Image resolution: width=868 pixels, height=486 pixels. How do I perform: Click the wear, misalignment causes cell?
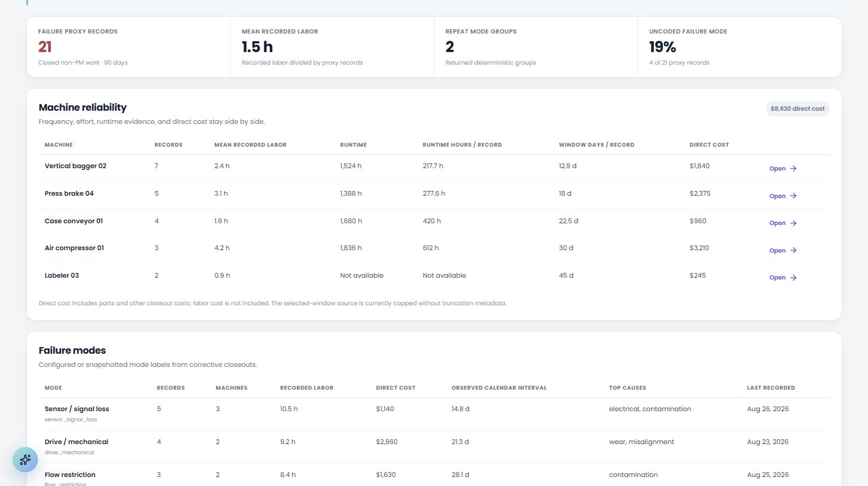pos(641,442)
